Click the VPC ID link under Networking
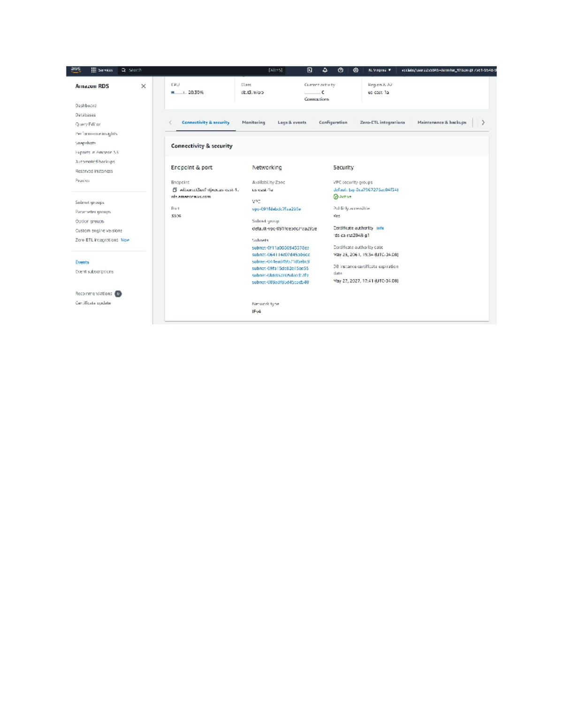563x728 pixels. pos(276,209)
